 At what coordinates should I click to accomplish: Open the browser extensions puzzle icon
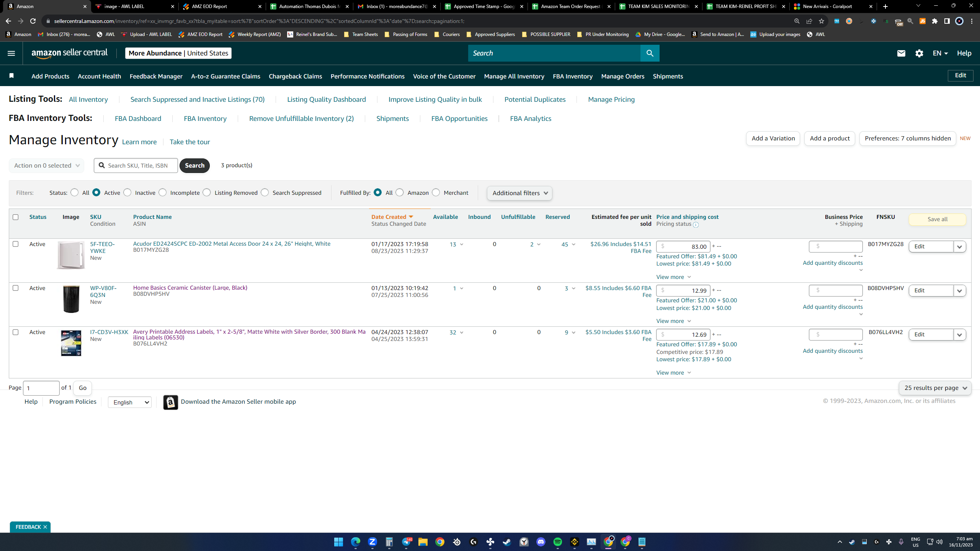(x=935, y=21)
